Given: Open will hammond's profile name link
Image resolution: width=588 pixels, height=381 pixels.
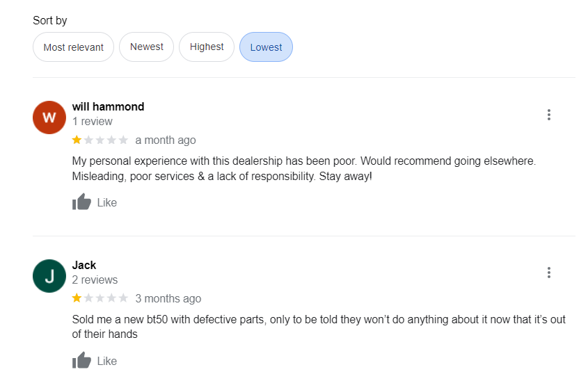Looking at the screenshot, I should click(x=108, y=106).
